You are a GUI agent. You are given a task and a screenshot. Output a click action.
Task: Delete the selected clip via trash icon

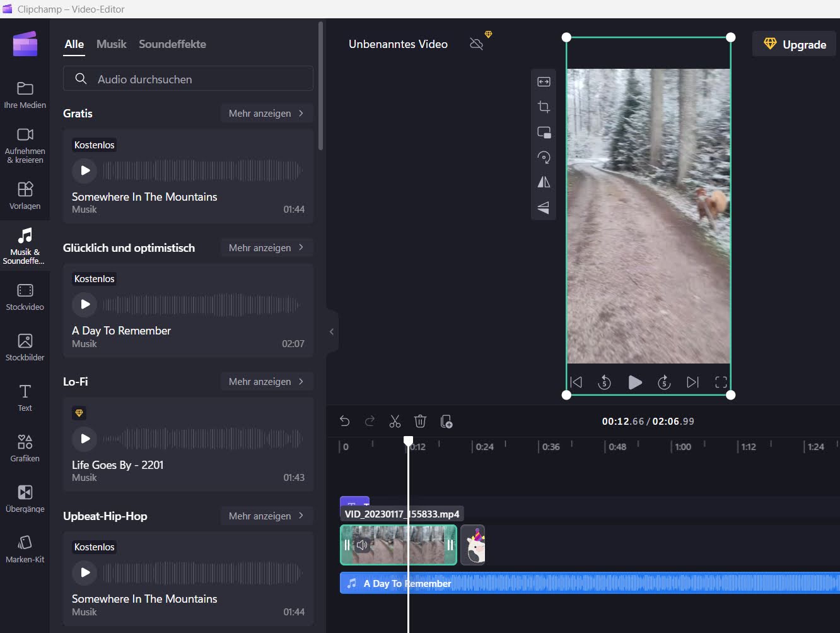420,421
